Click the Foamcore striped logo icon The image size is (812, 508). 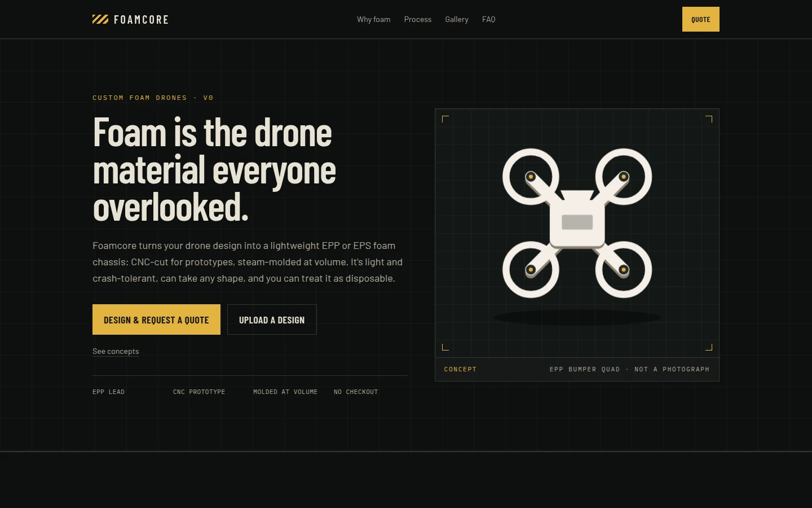[x=100, y=19]
